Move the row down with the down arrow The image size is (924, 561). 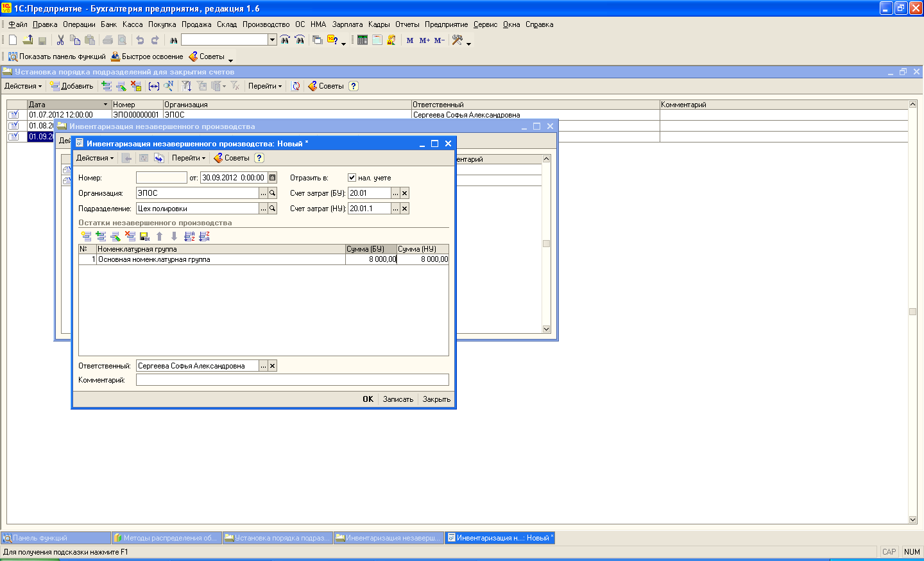click(174, 236)
